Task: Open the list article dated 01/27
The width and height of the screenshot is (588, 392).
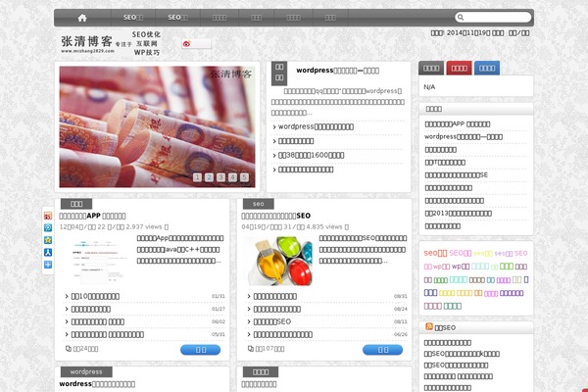Action: (x=91, y=309)
